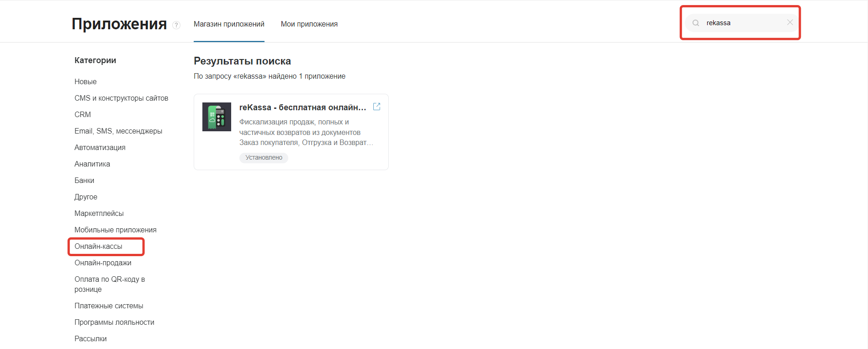Click the reKassa app thumbnail
The height and width of the screenshot is (349, 868).
[x=217, y=117]
